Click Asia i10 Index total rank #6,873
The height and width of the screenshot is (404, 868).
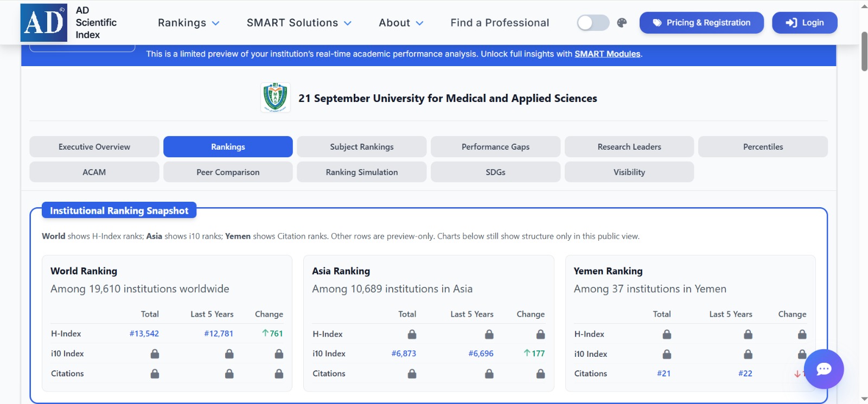(404, 354)
